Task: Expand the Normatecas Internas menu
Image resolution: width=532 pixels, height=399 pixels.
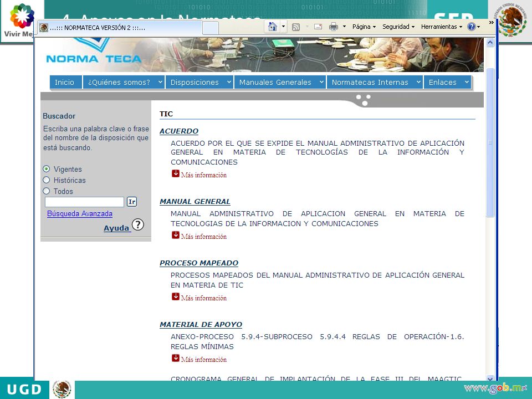Action: (375, 82)
